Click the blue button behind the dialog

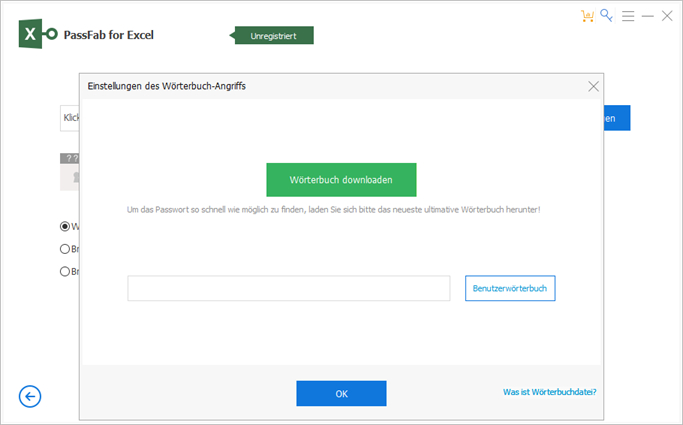tap(617, 118)
